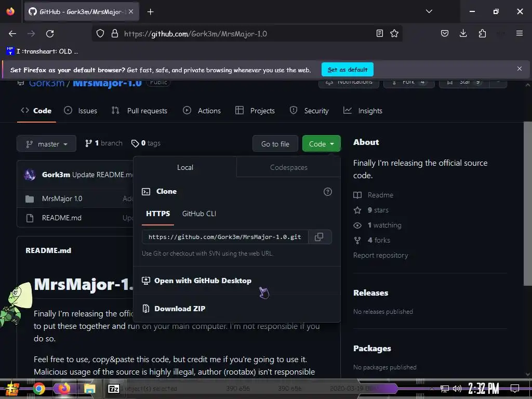This screenshot has width=532, height=399.
Task: Open the 4 forks link
Action: point(372,240)
